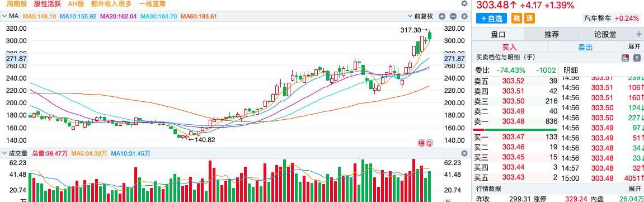
Task: Switch to the 论股堂 tab
Action: (605, 35)
